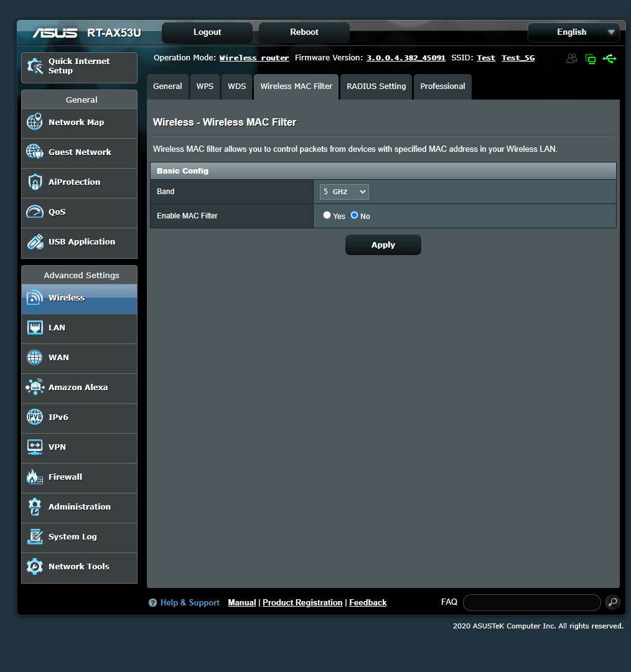
Task: Click the IPv6 icon
Action: 35,417
